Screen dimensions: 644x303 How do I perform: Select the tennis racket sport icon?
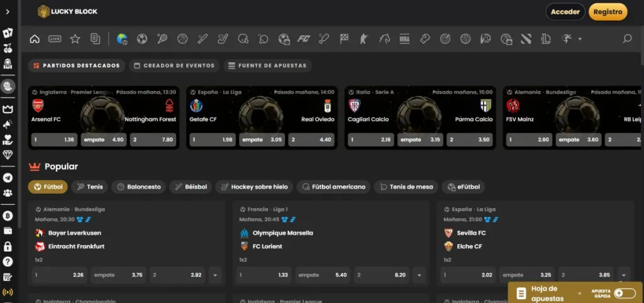tap(162, 39)
